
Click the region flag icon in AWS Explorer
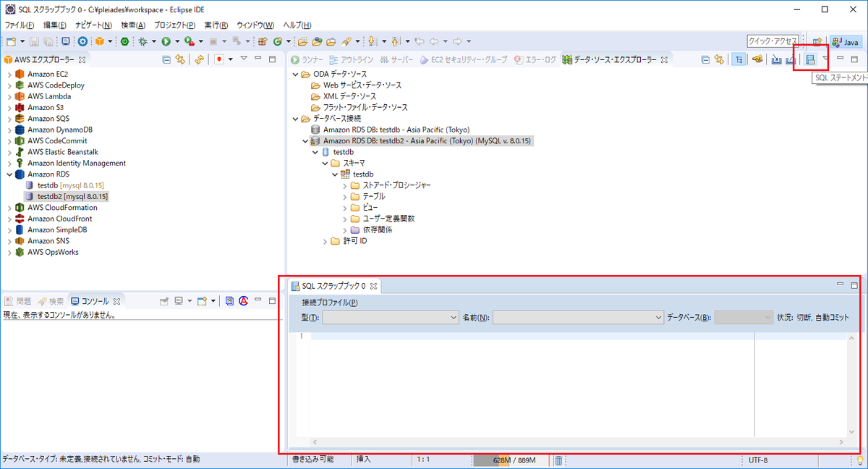click(219, 59)
